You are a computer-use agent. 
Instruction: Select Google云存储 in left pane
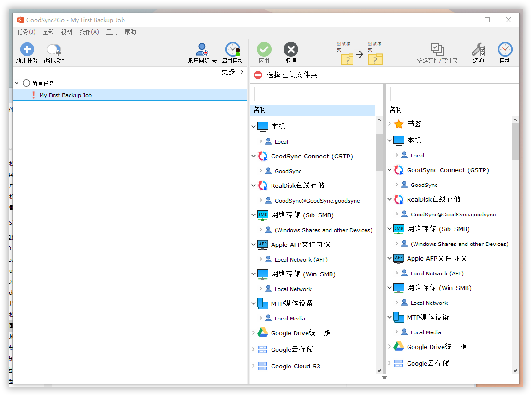[x=292, y=349]
